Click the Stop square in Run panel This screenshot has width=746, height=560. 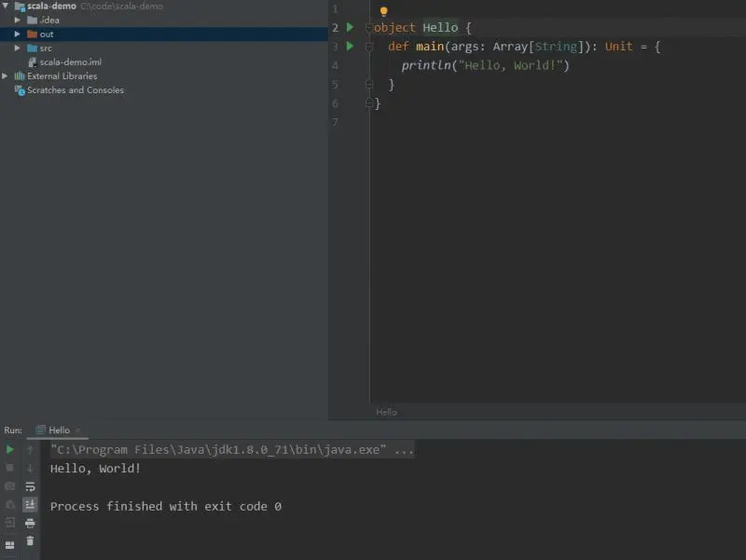tap(9, 468)
